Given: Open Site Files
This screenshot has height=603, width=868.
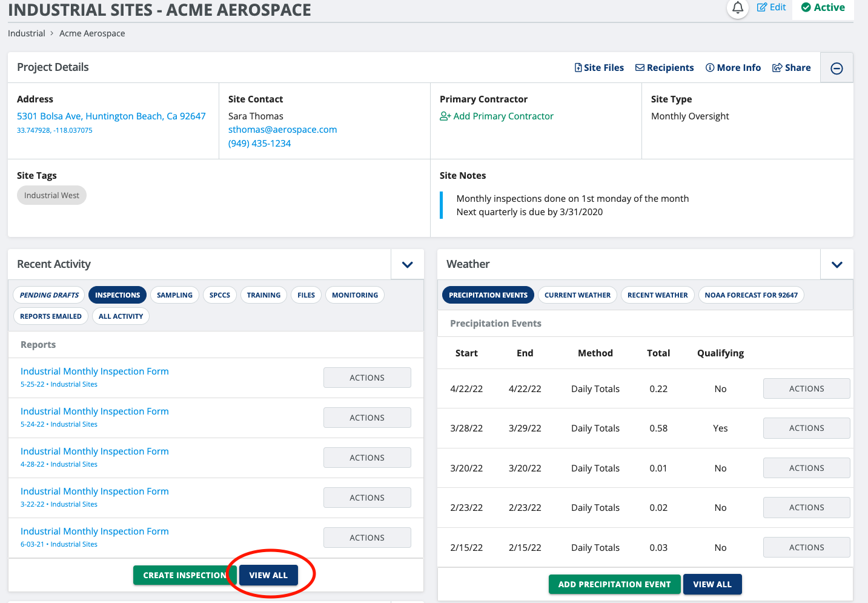Looking at the screenshot, I should (599, 68).
